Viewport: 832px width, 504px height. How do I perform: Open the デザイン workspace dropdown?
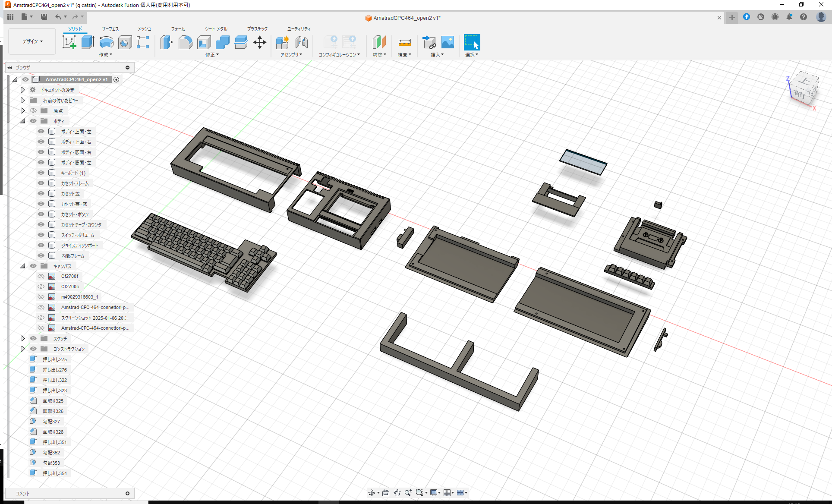coord(32,41)
